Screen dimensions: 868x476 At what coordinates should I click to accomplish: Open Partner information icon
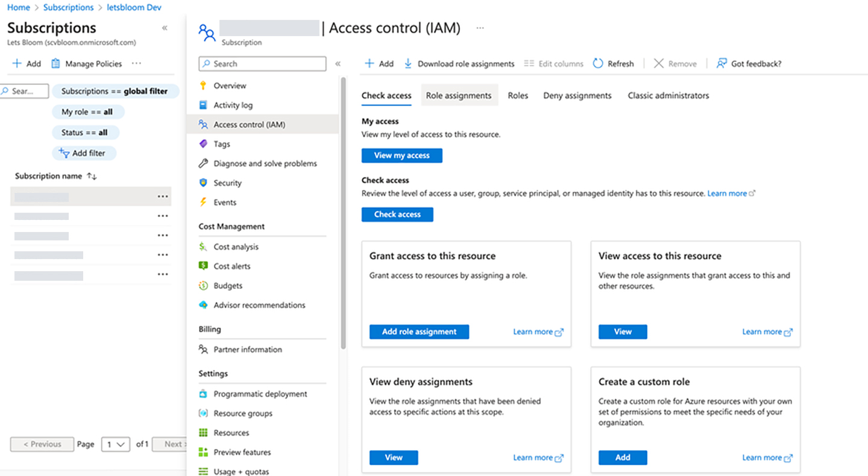(203, 349)
